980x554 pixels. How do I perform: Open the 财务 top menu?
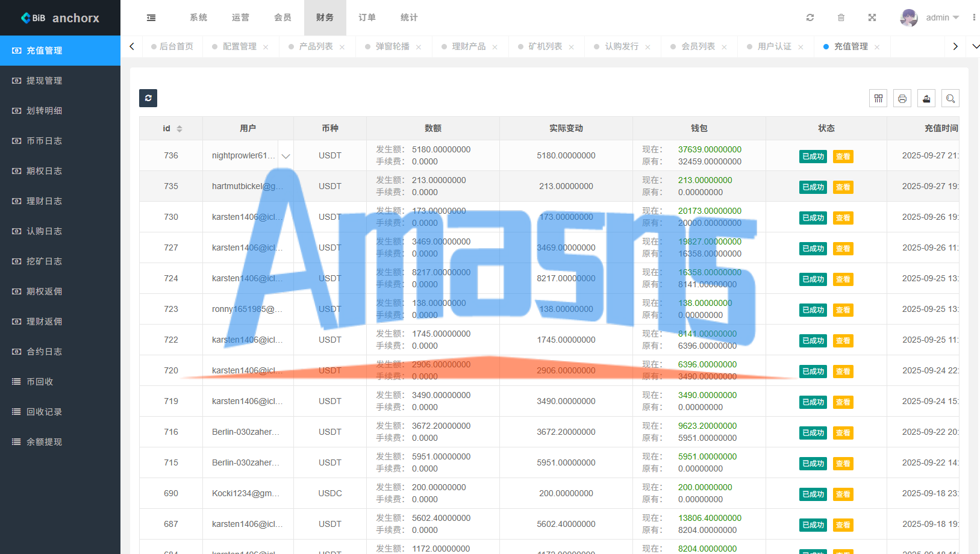click(x=325, y=17)
